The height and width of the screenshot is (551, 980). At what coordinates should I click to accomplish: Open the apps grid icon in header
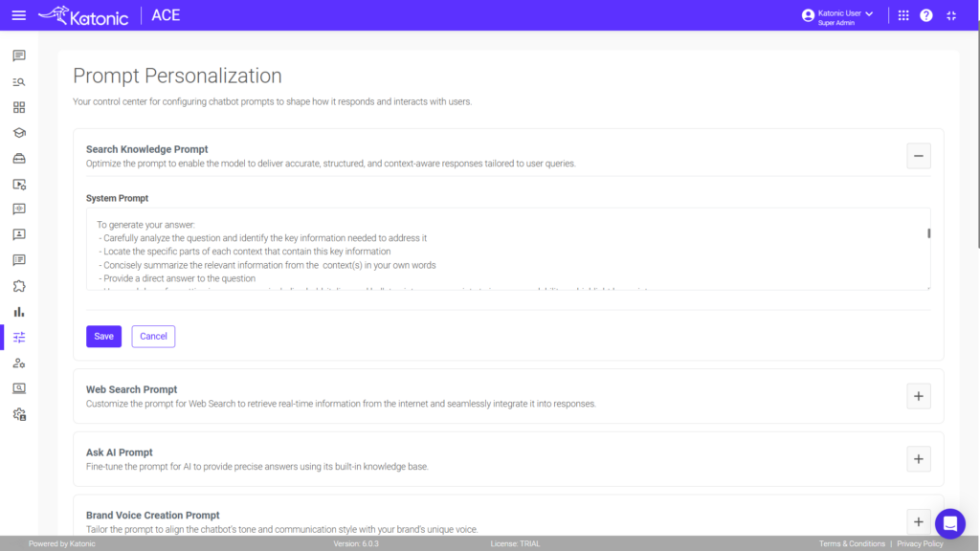tap(903, 15)
